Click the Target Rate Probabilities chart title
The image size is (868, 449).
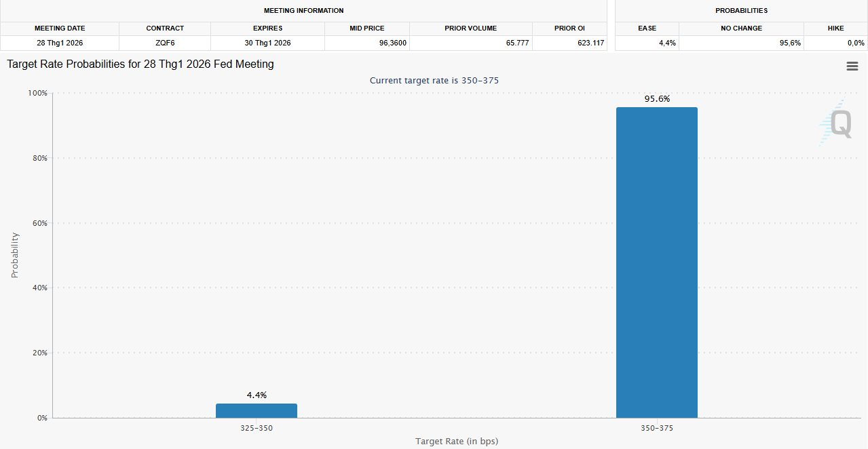tap(140, 64)
